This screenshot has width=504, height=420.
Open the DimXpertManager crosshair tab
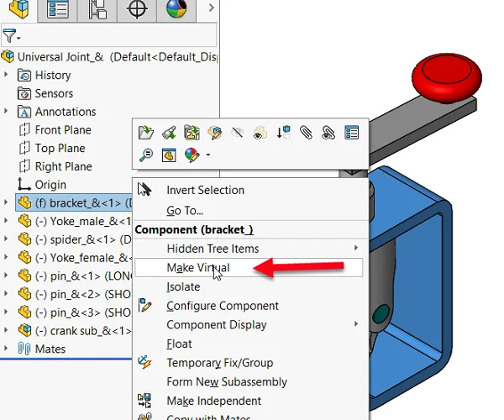pos(137,9)
